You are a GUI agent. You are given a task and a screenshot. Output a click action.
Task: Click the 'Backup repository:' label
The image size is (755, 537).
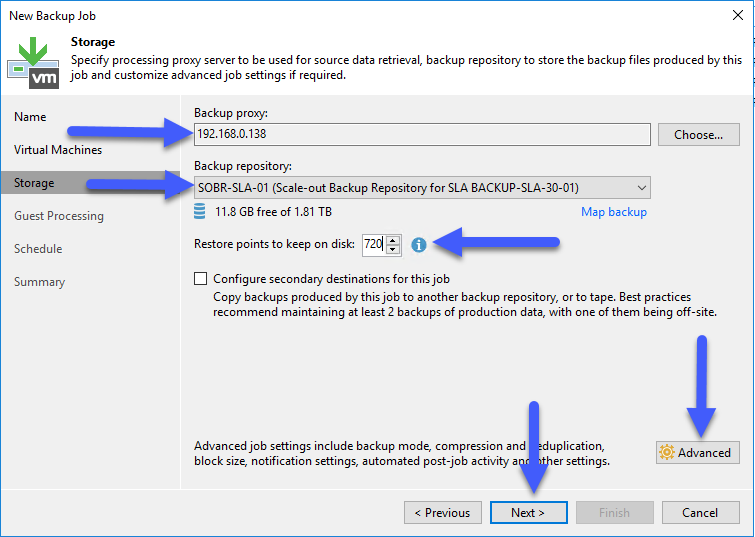point(243,166)
